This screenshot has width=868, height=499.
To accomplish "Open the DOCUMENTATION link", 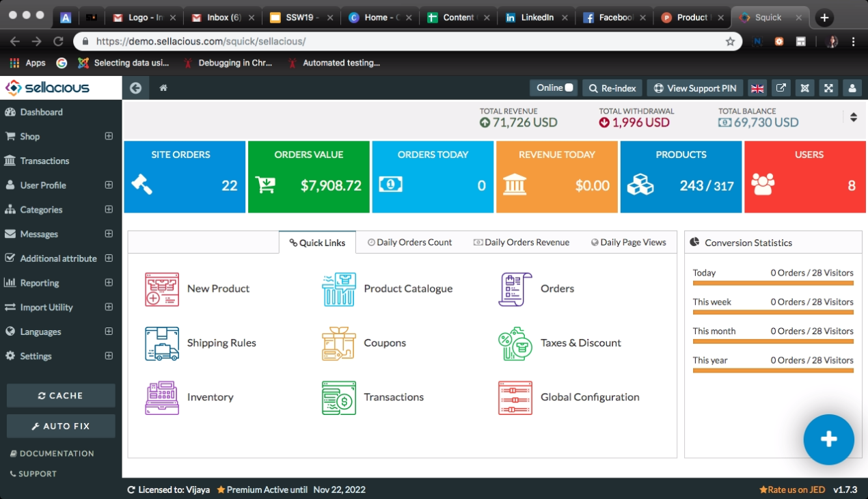I will [52, 453].
